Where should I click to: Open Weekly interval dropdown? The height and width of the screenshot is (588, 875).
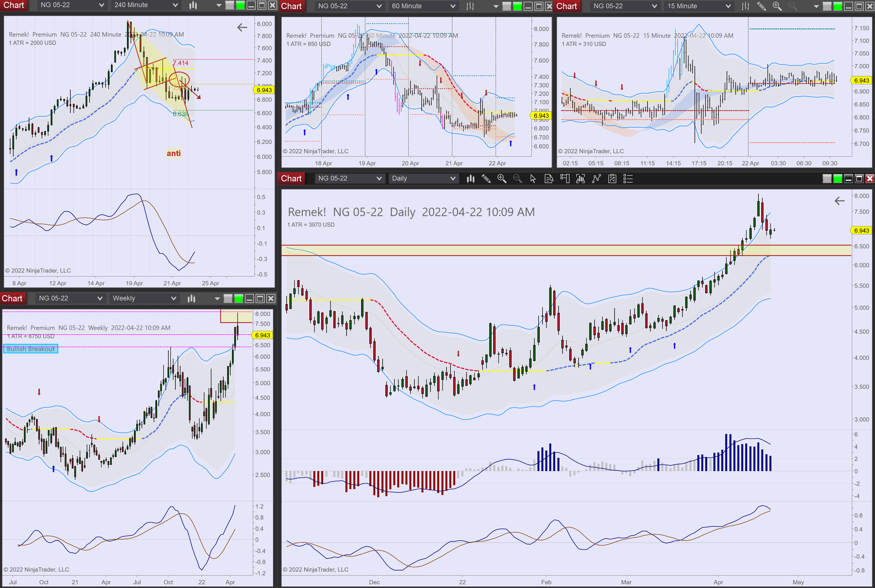144,299
